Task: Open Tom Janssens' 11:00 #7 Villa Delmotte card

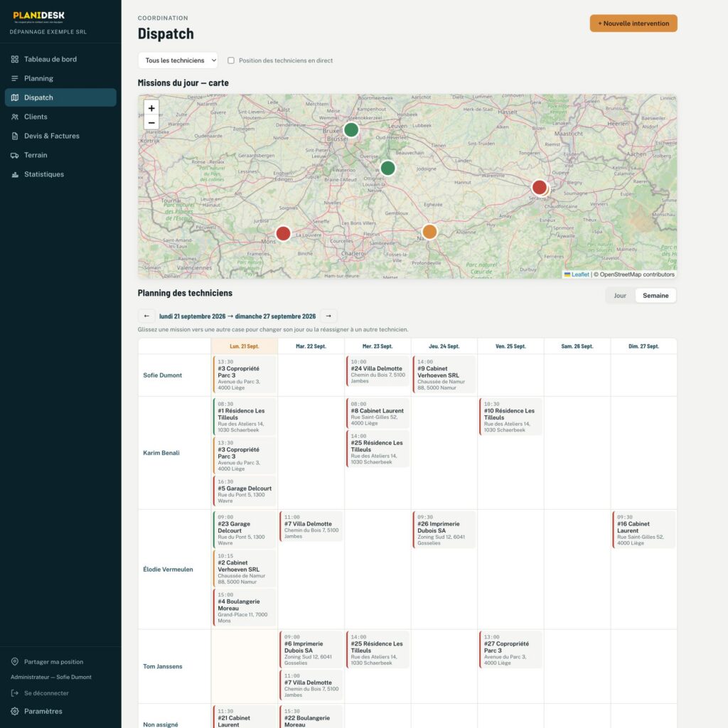Action: point(311,685)
